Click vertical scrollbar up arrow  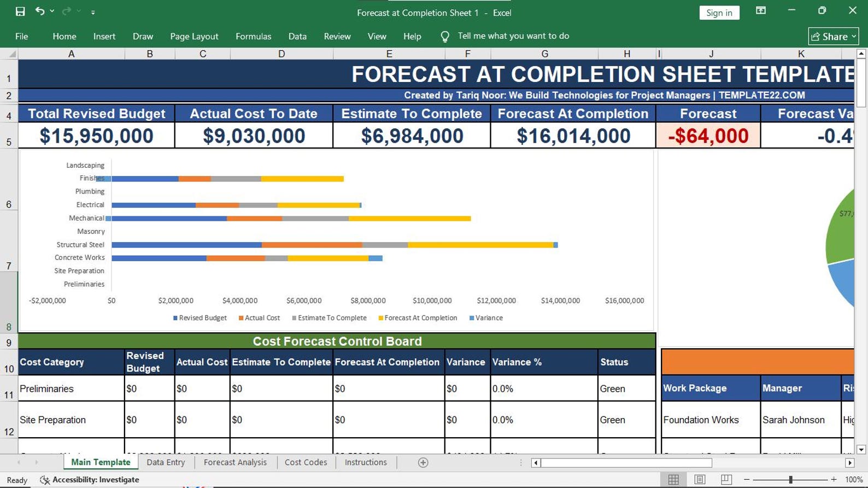pos(861,54)
